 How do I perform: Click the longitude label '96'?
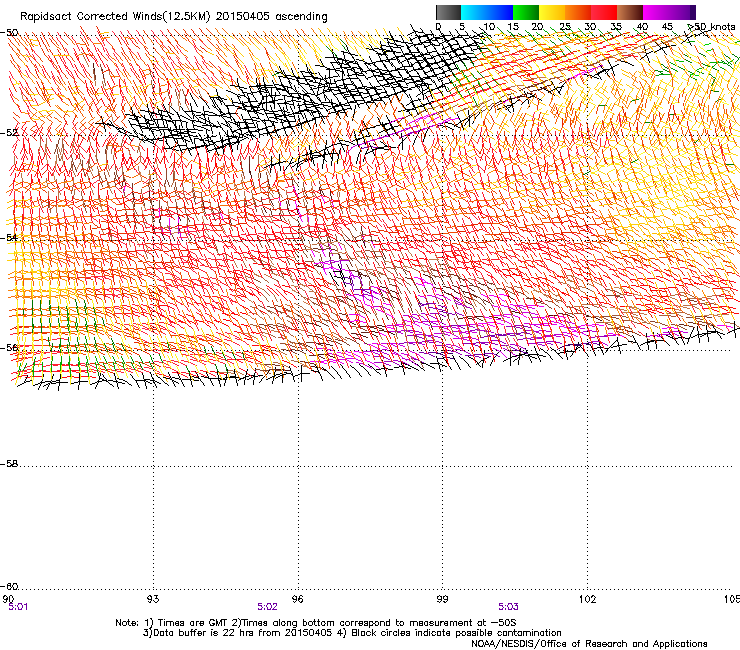tap(297, 599)
